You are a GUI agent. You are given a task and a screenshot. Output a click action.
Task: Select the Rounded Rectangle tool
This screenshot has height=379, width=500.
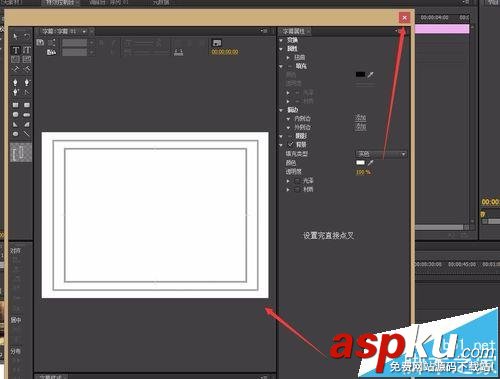(x=27, y=115)
